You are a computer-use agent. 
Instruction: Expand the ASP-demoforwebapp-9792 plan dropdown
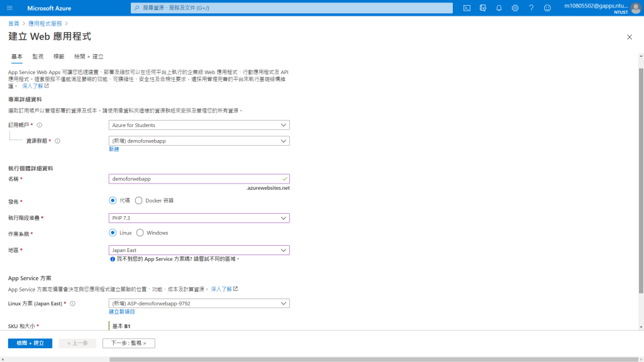199,304
